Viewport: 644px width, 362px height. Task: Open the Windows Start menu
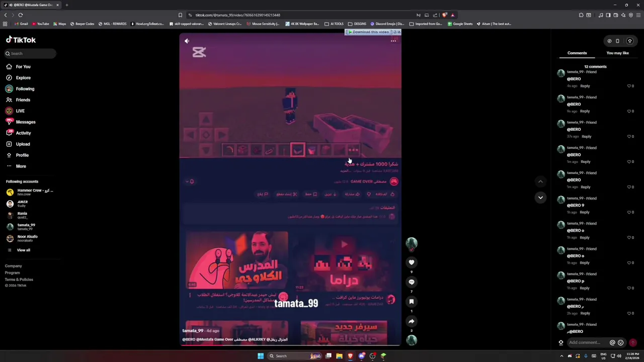click(260, 356)
